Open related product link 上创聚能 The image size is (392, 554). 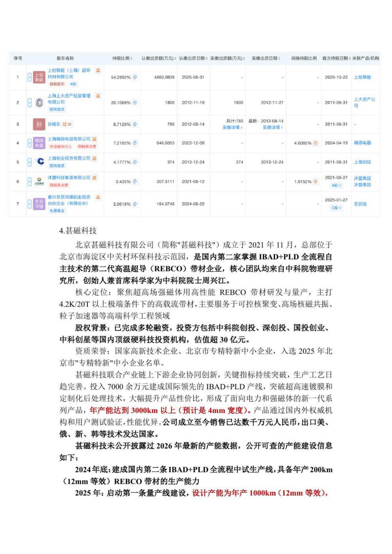click(362, 77)
